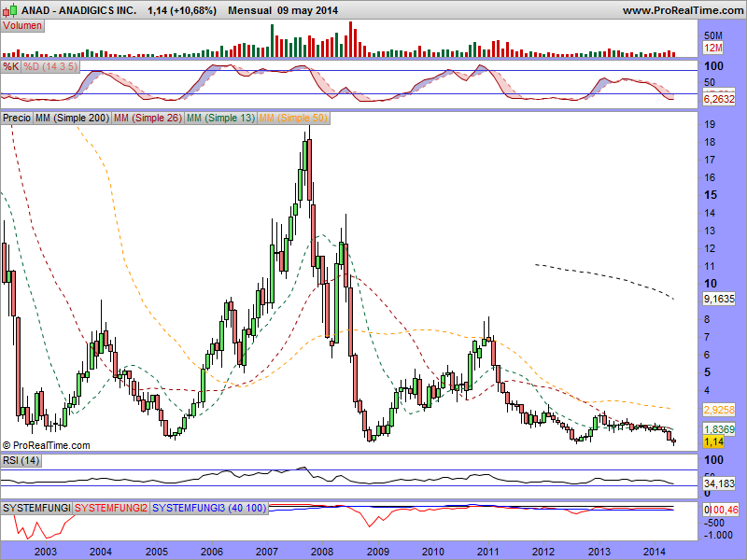This screenshot has height=560, width=747.
Task: Click the SYSTEMFUNGI indicator label
Action: (36, 508)
